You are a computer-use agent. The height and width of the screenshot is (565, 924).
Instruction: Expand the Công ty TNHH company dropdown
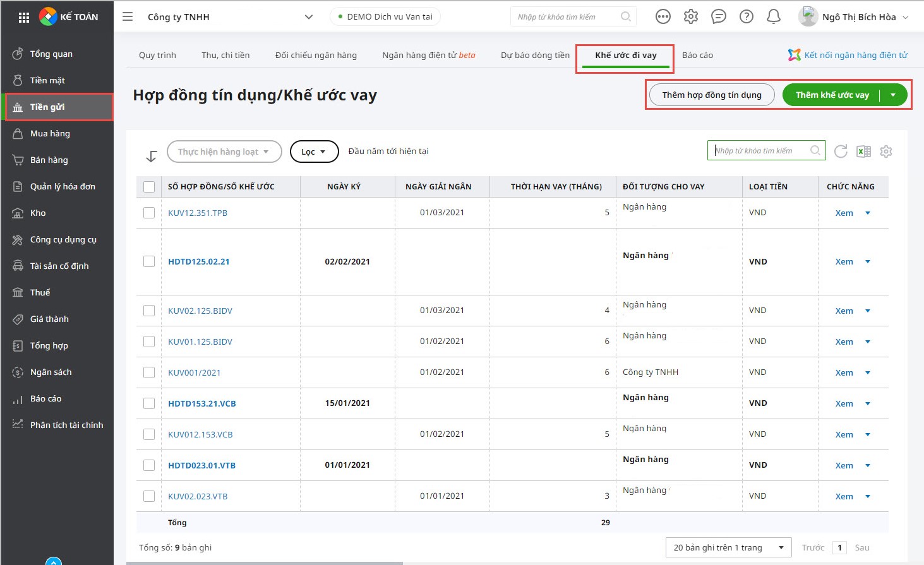[x=309, y=17]
